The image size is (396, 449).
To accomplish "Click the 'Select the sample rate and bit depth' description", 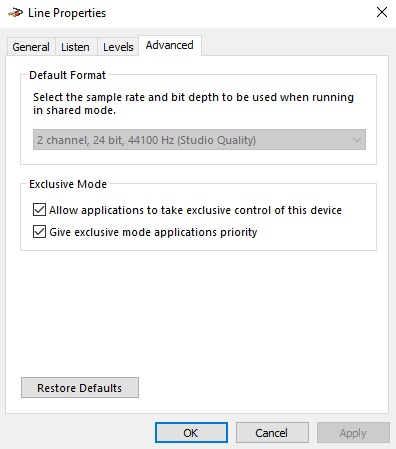I will tap(193, 104).
